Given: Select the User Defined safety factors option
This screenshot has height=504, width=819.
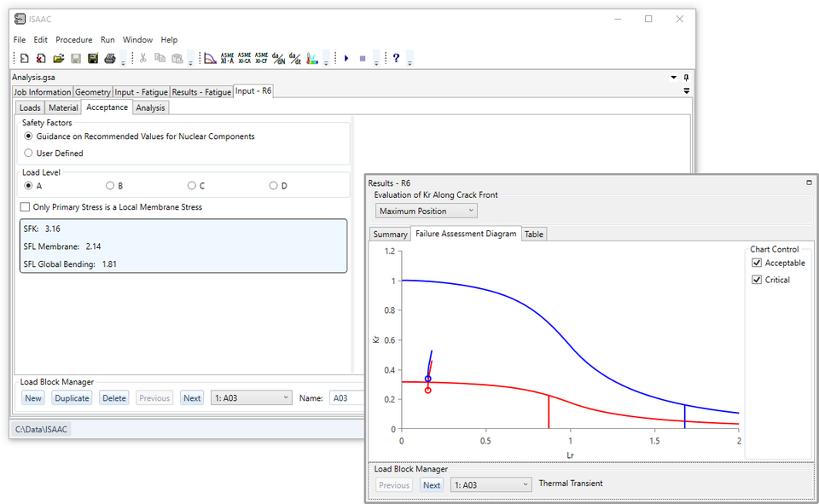Looking at the screenshot, I should point(29,154).
